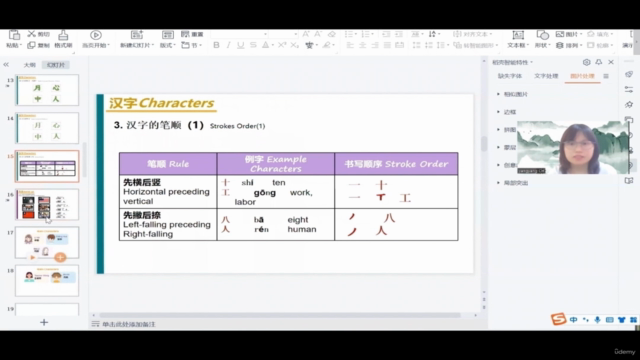The image size is (640, 360).
Task: Increase the paragraph indent
Action: point(398,34)
